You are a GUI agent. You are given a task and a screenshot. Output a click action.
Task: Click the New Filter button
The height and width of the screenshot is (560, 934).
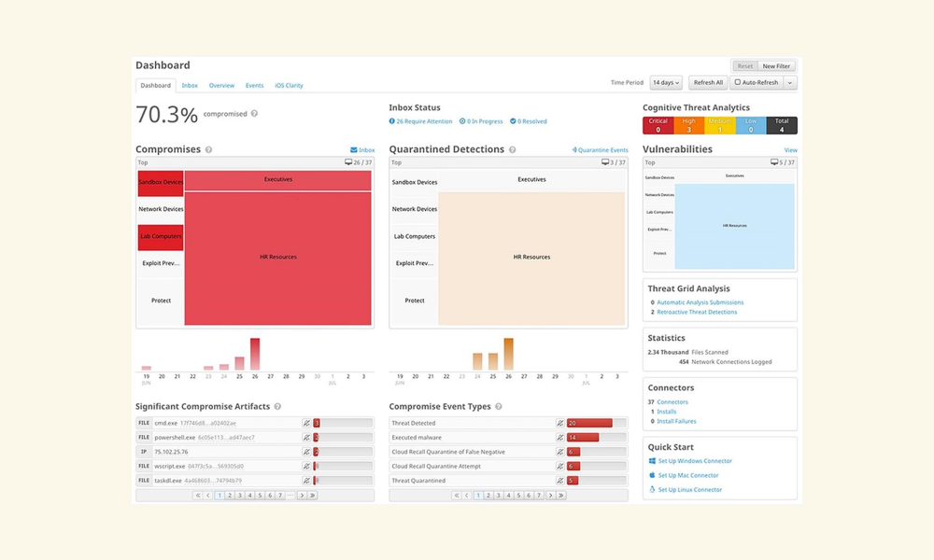tap(776, 66)
